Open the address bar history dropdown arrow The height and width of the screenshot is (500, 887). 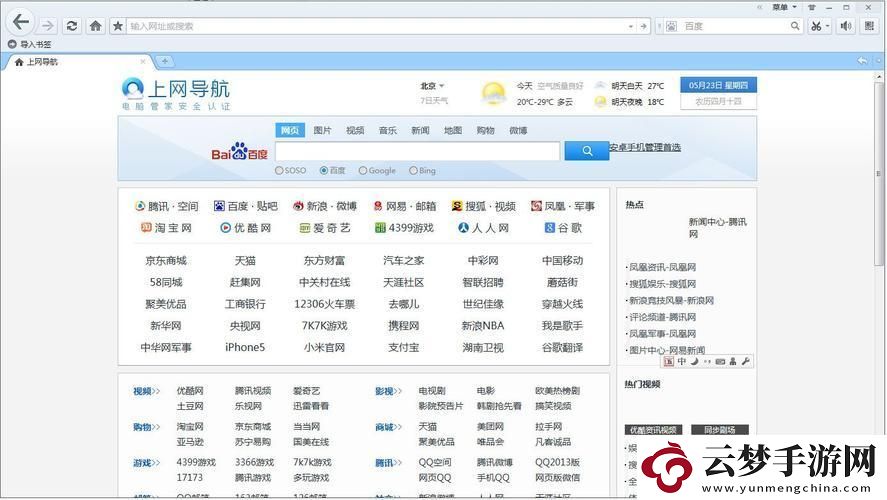630,26
